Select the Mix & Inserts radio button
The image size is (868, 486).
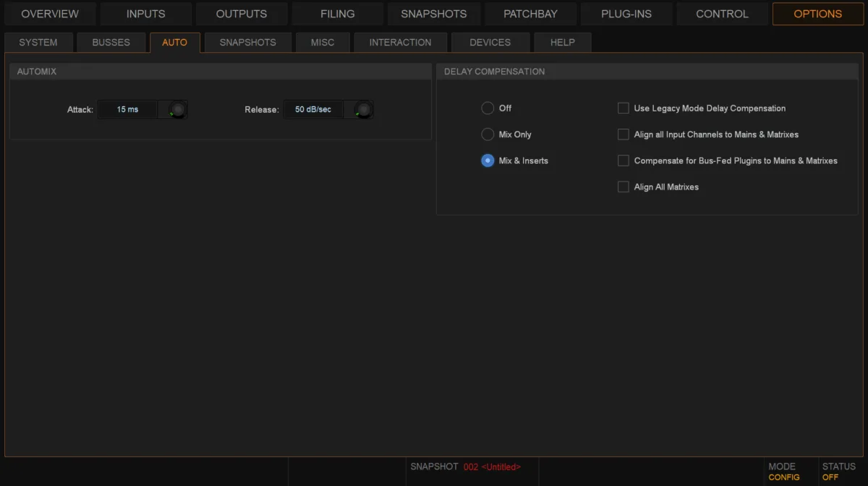488,161
